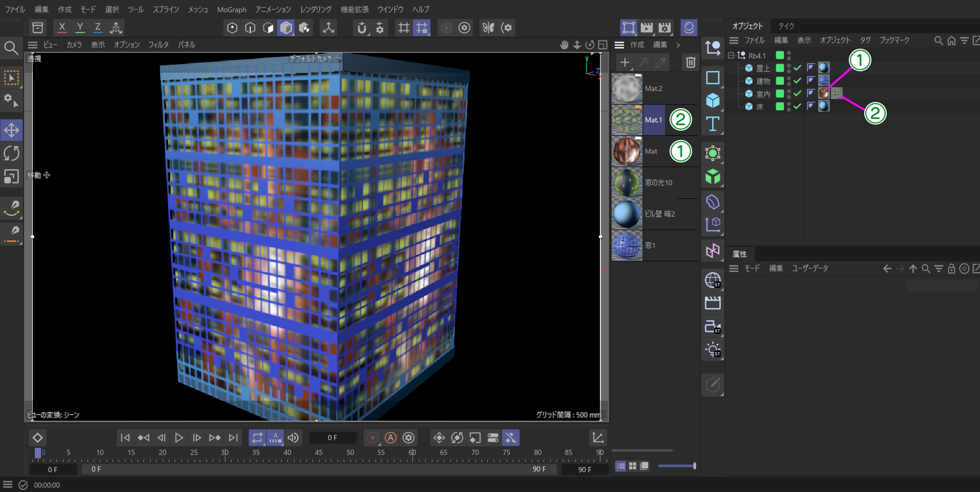Click the light object icon
This screenshot has height=492, width=980.
(713, 350)
